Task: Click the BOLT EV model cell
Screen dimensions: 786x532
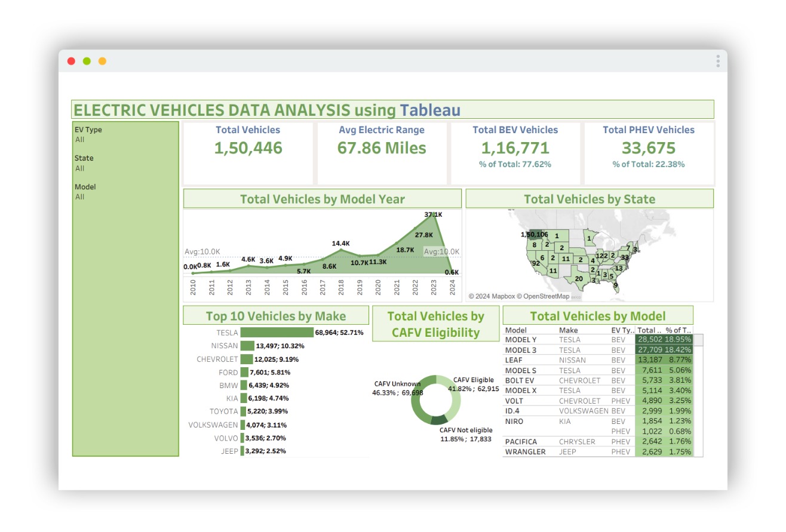Action: click(x=519, y=380)
